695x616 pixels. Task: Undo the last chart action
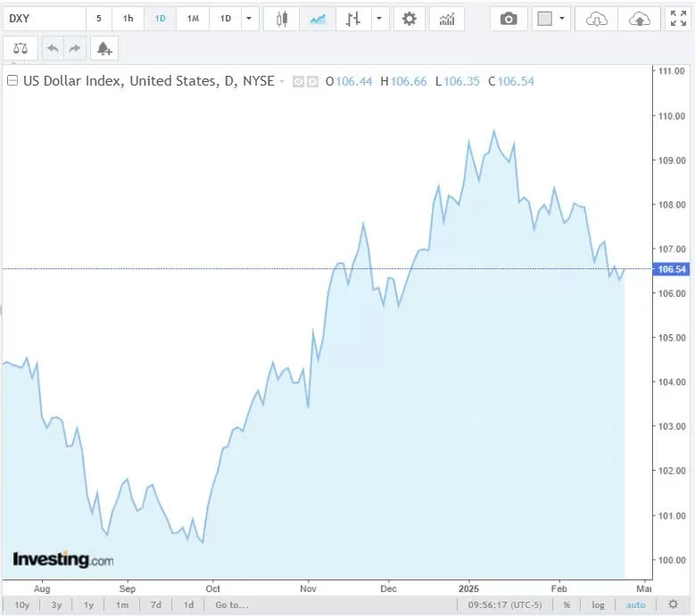pos(53,49)
